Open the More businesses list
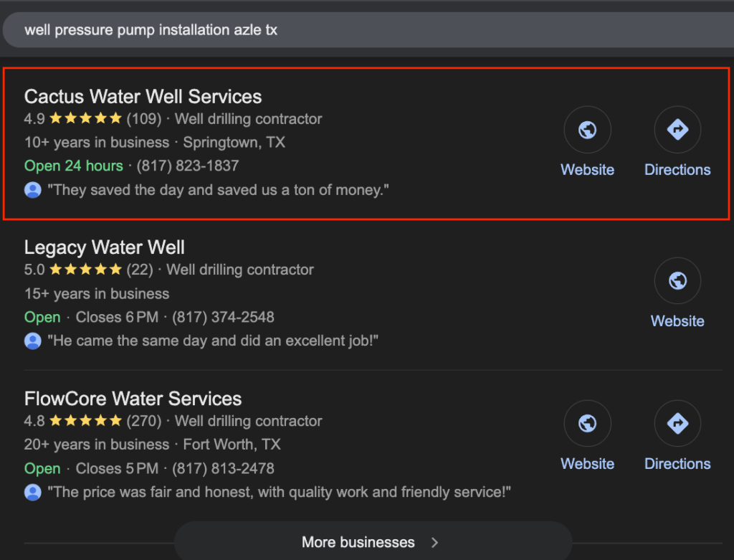The image size is (734, 560). click(x=373, y=541)
